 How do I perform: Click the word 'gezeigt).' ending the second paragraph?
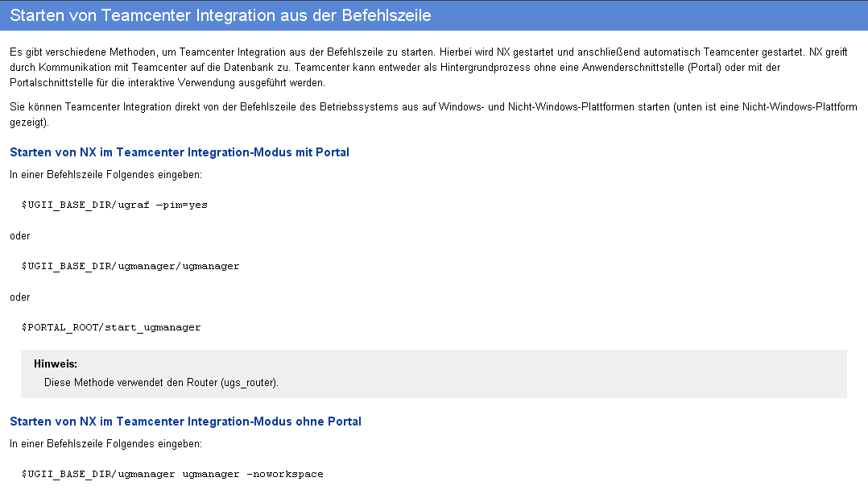point(29,122)
